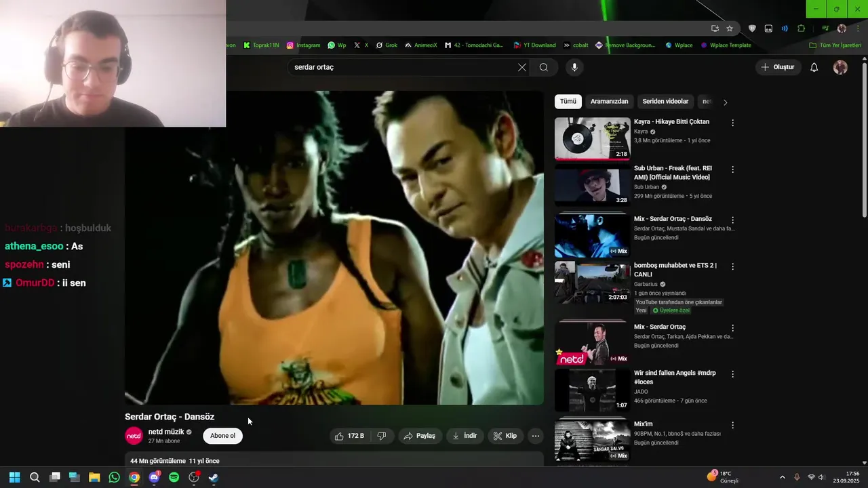Open Windows taskbar search icon
The width and height of the screenshot is (868, 488).
(35, 477)
